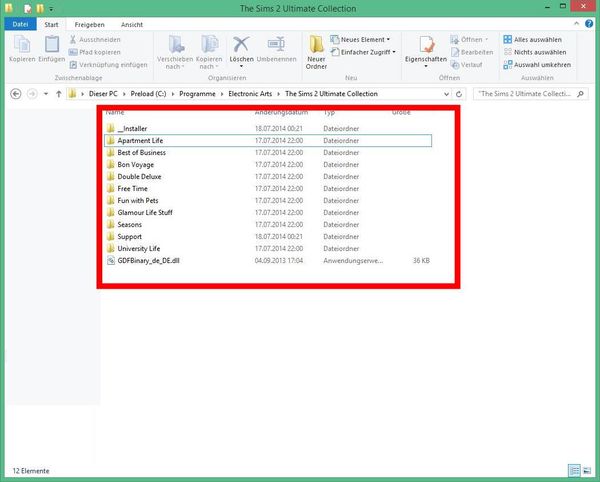Click Verlauf history option
600x482 pixels.
click(x=466, y=65)
